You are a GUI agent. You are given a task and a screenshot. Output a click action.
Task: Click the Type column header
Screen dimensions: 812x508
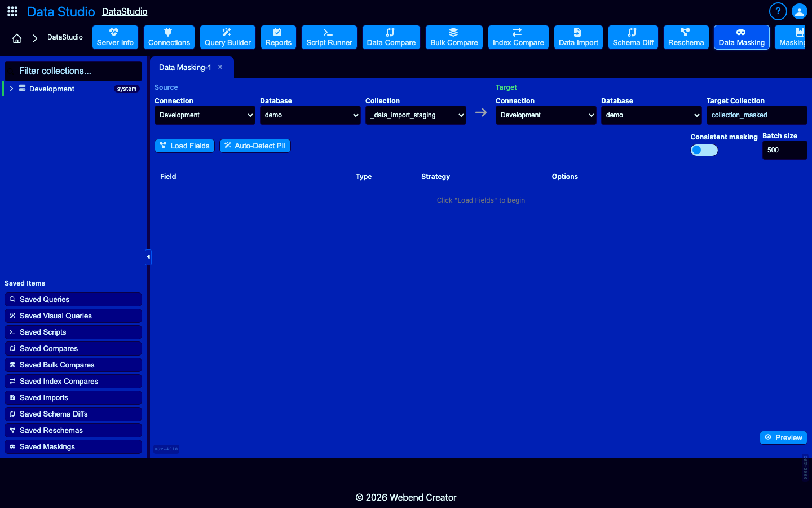click(x=364, y=177)
